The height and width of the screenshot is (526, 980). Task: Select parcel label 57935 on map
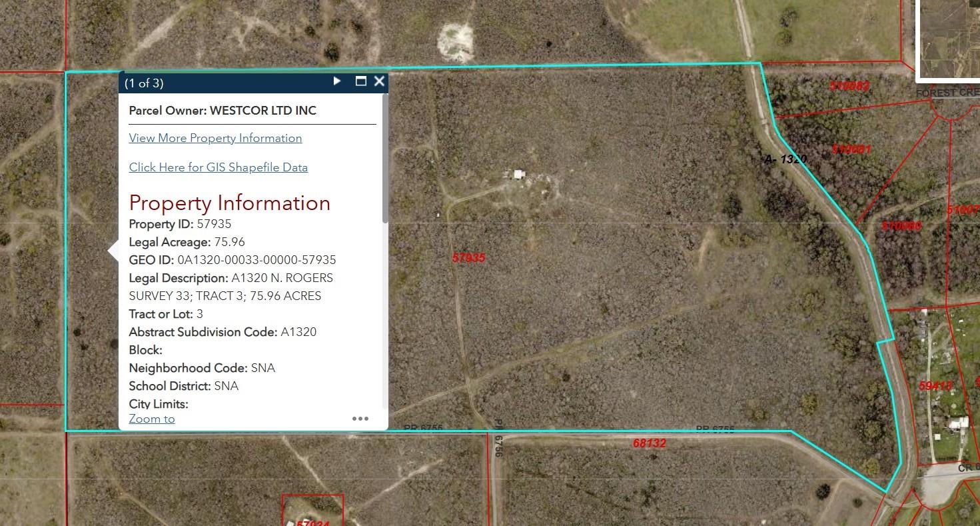(x=468, y=258)
